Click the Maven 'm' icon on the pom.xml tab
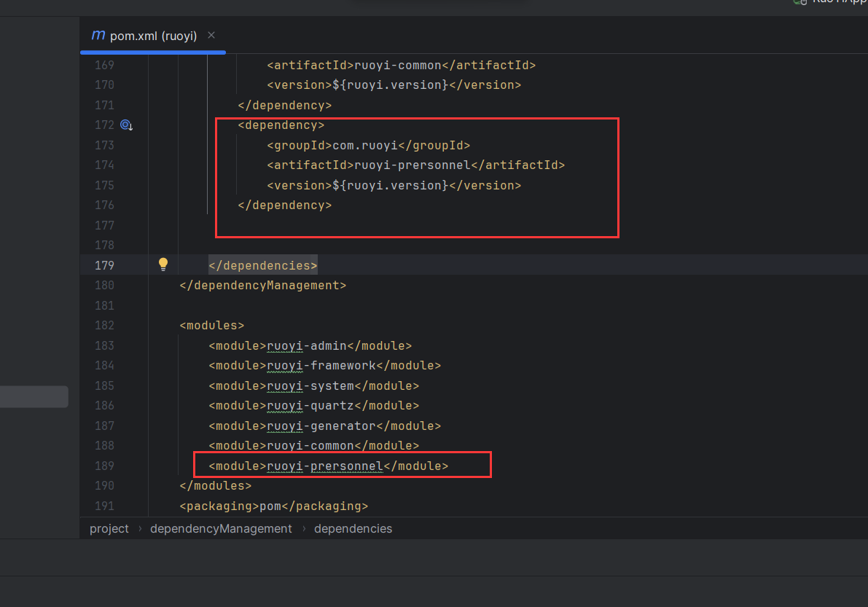Screen dimensions: 868x607 point(98,35)
